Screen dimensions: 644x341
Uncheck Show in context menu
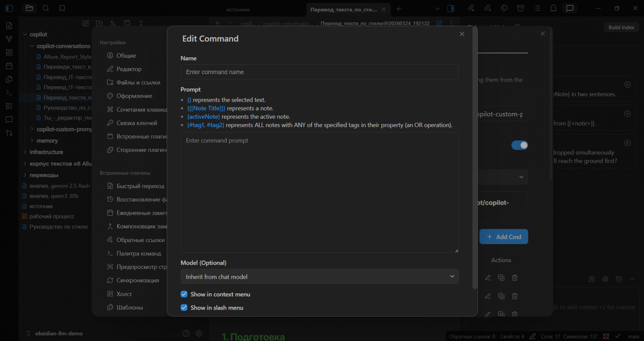tap(184, 294)
